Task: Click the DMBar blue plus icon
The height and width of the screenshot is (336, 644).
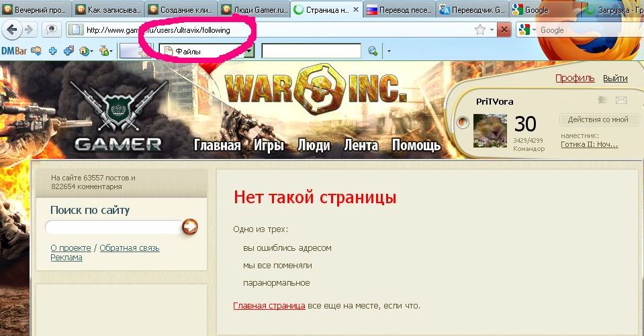Action: point(52,51)
